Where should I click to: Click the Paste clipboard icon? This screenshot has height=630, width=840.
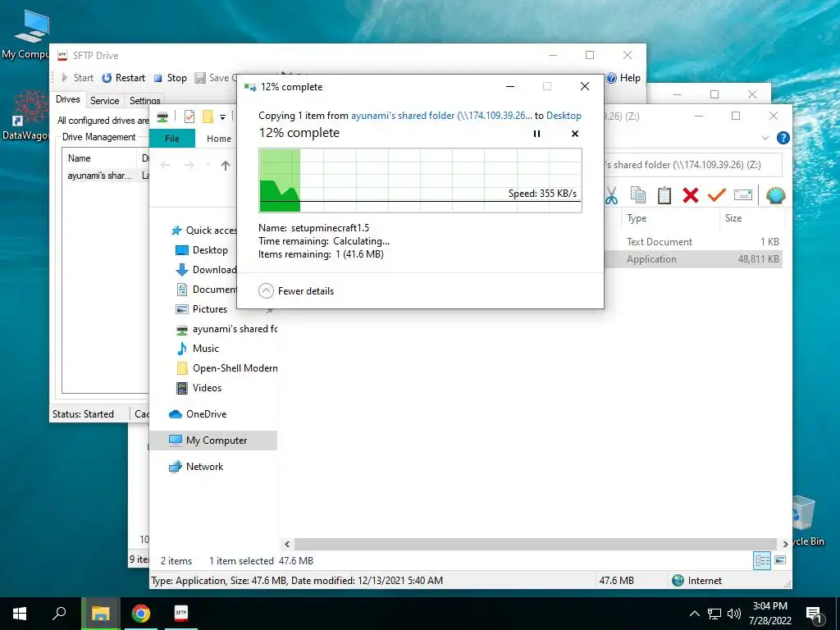(664, 195)
